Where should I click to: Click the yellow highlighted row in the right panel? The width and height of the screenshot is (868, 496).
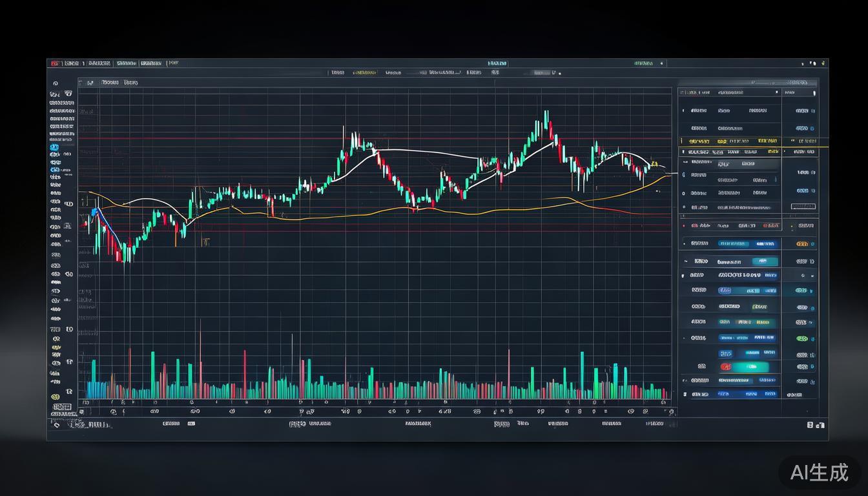click(x=730, y=141)
